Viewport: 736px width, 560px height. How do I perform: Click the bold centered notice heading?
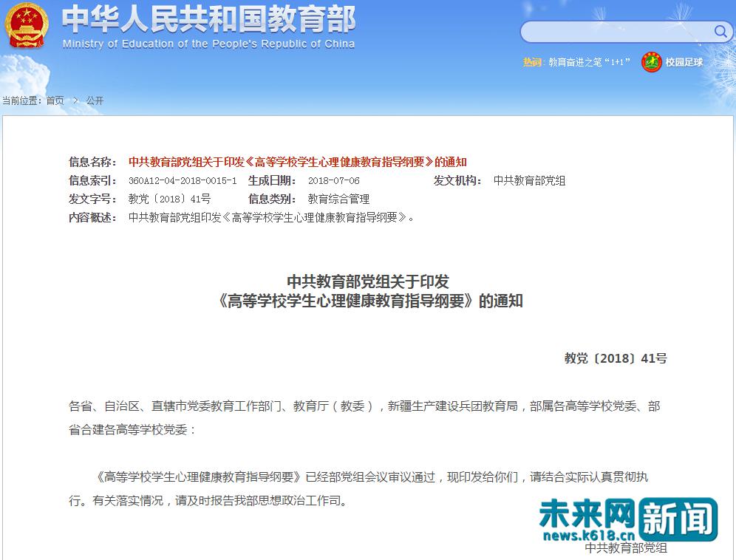(368, 291)
